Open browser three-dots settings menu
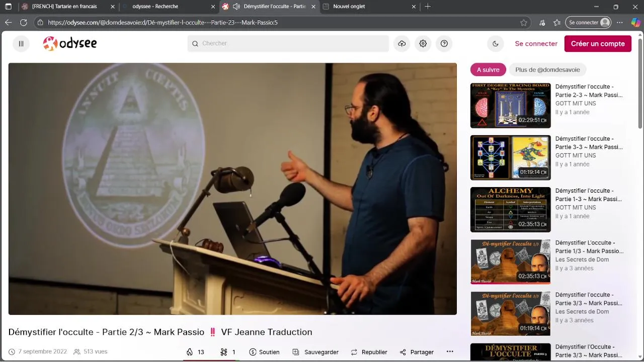The width and height of the screenshot is (644, 362). pos(620,23)
